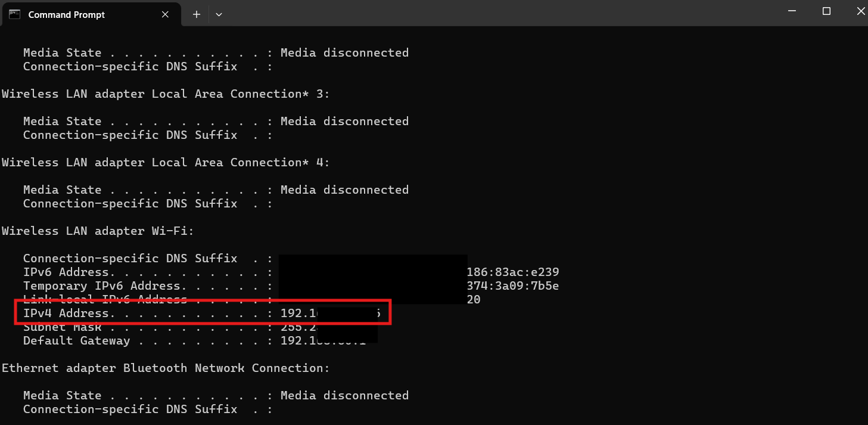The width and height of the screenshot is (868, 425).
Task: Expand the new tab profile dropdown chevron
Action: point(219,14)
